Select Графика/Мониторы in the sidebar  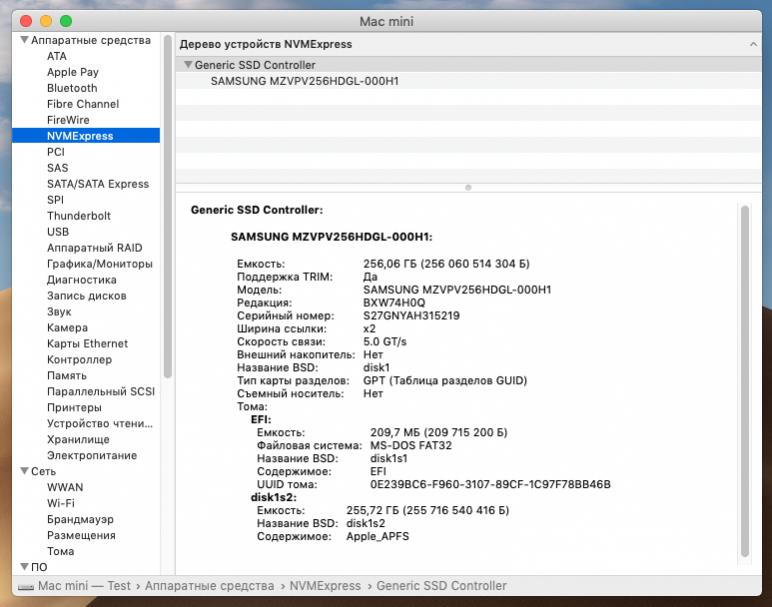coord(100,264)
